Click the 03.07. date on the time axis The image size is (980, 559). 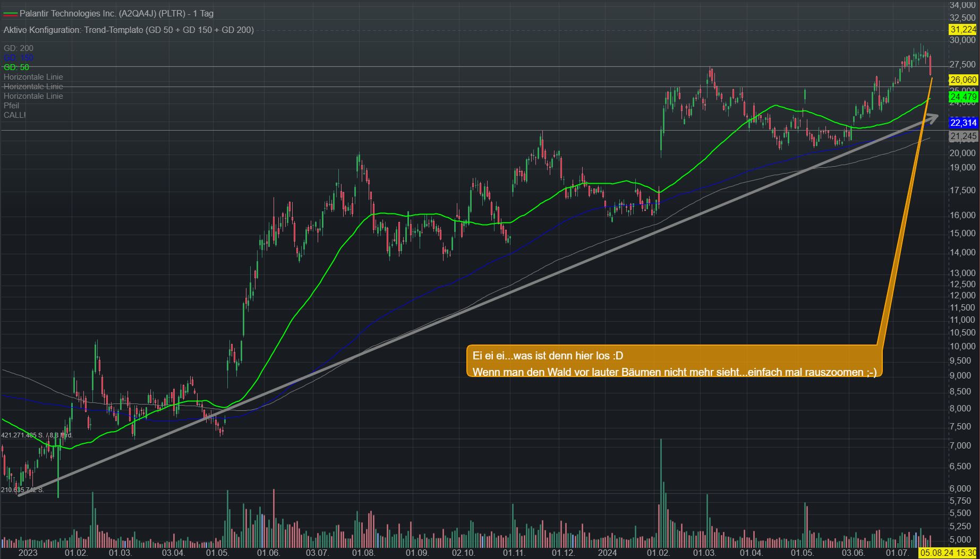(317, 553)
